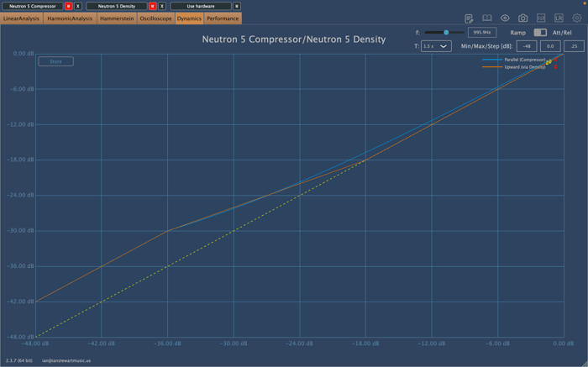Click the Ramp label
Viewport: 588px width, 367px height.
click(518, 33)
